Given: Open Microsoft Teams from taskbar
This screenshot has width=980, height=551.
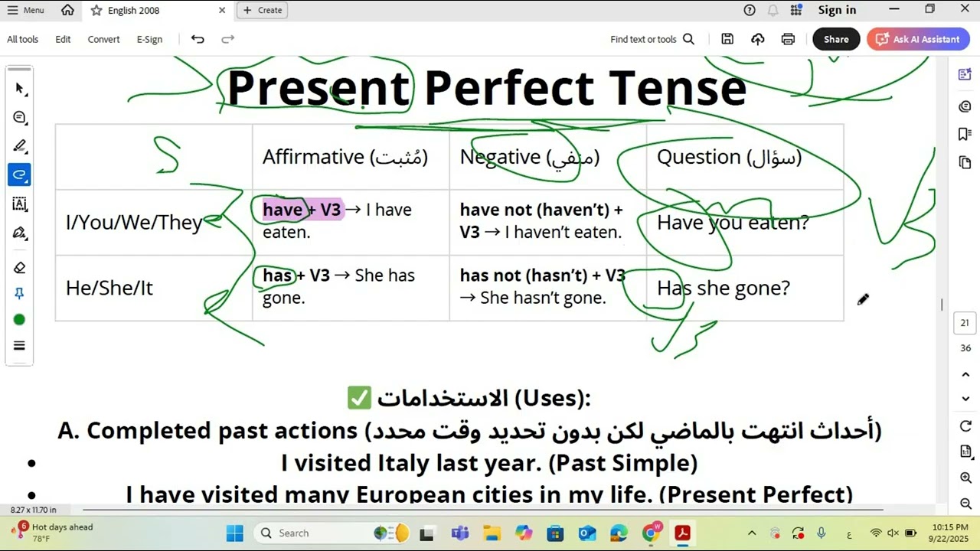Looking at the screenshot, I should pyautogui.click(x=459, y=533).
